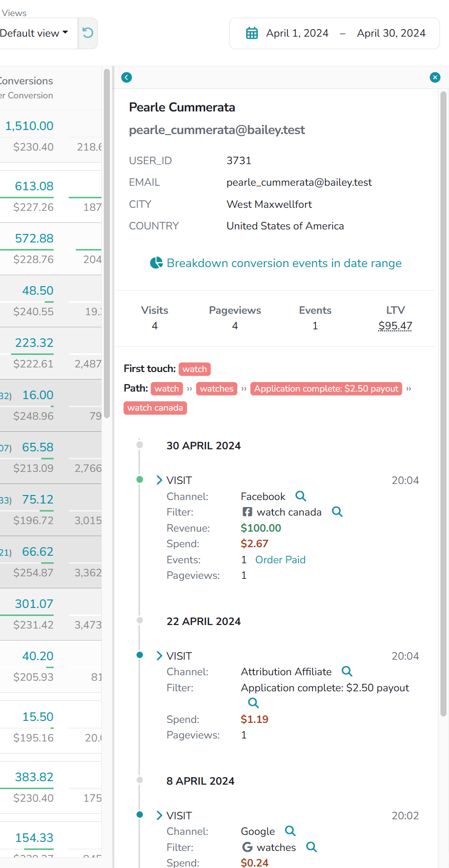Search the watches filter magnifier icon

point(312,847)
